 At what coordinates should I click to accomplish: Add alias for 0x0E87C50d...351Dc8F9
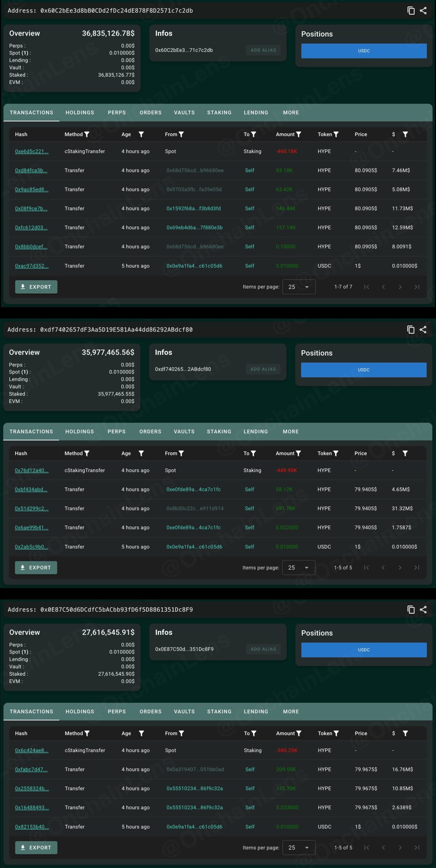[x=263, y=649]
